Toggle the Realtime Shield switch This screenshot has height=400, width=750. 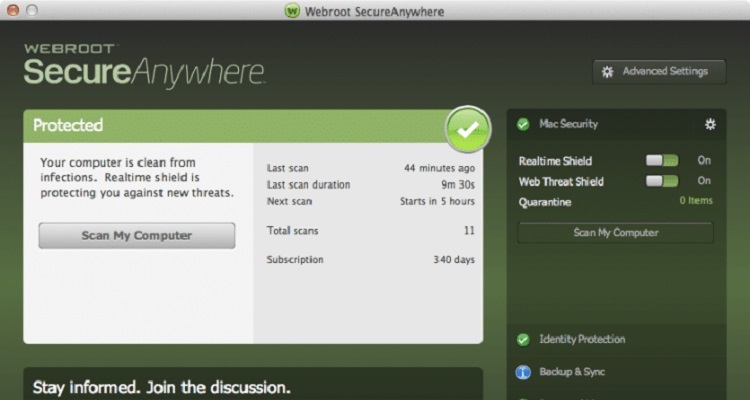pos(662,160)
